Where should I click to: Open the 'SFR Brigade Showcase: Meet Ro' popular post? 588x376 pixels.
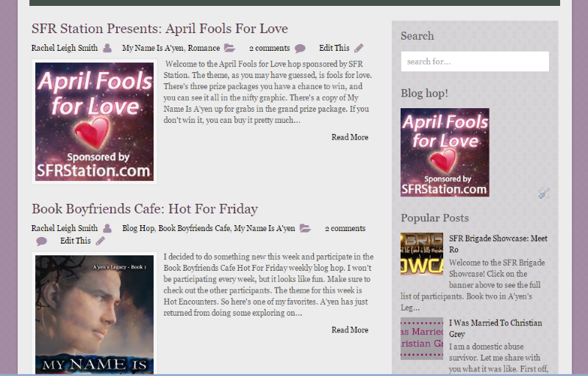coord(498,244)
